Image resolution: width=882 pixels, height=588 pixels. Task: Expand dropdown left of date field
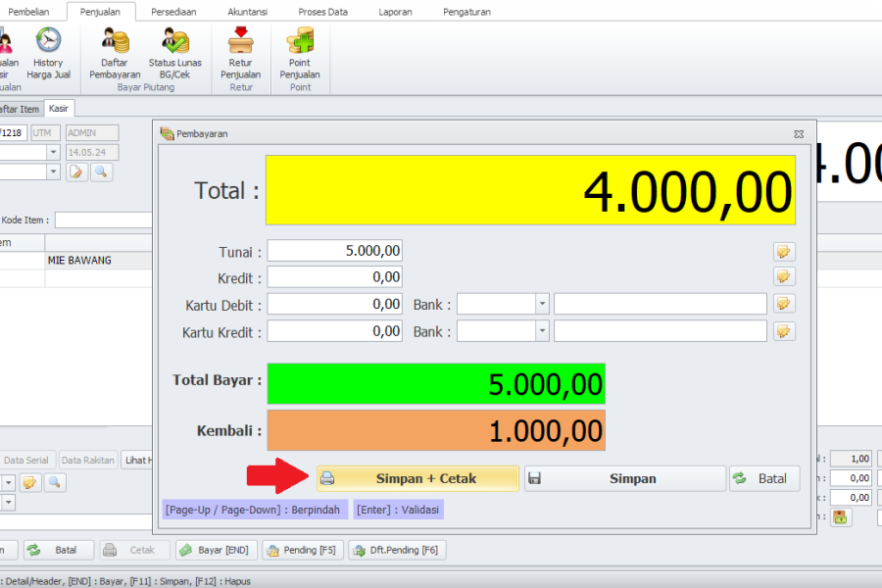(x=53, y=152)
